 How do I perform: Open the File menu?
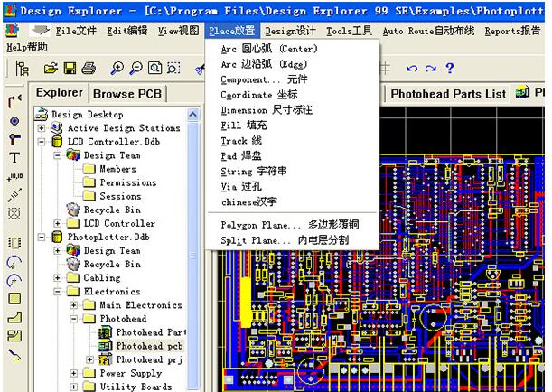76,31
